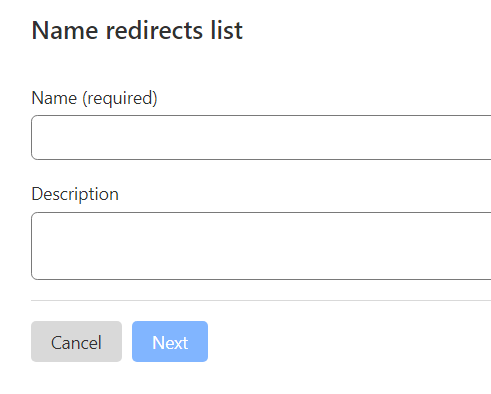The width and height of the screenshot is (491, 394).
Task: Click the Cancel button
Action: click(76, 341)
